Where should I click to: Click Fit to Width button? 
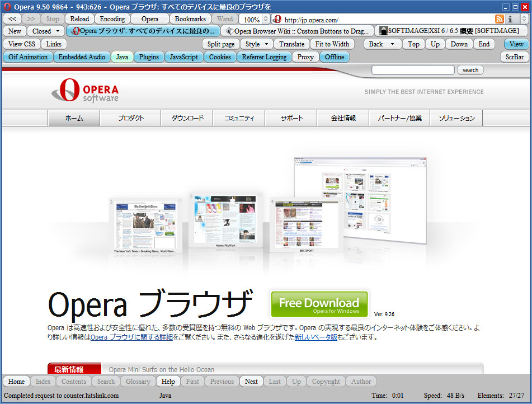[x=332, y=44]
